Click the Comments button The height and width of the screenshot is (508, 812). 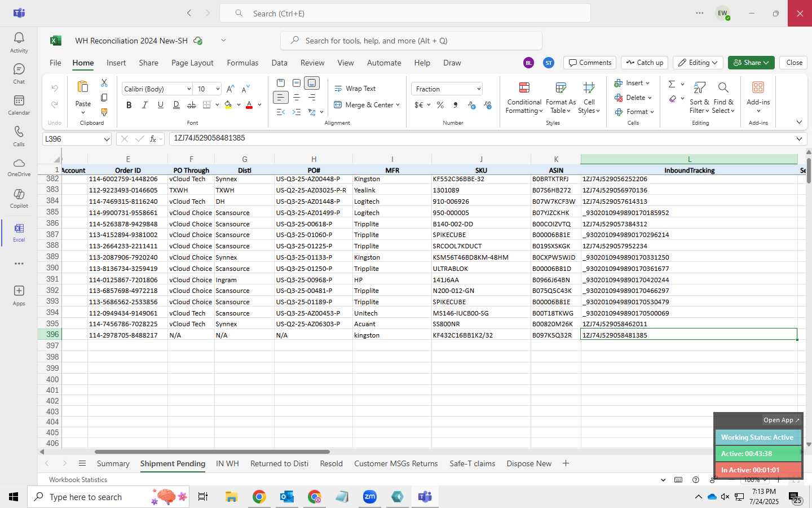(x=590, y=63)
